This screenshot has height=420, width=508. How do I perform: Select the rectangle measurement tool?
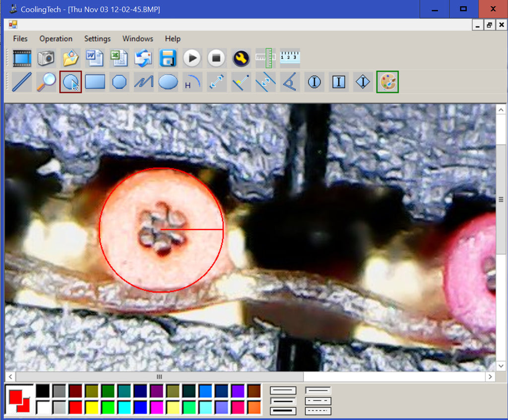tap(95, 82)
